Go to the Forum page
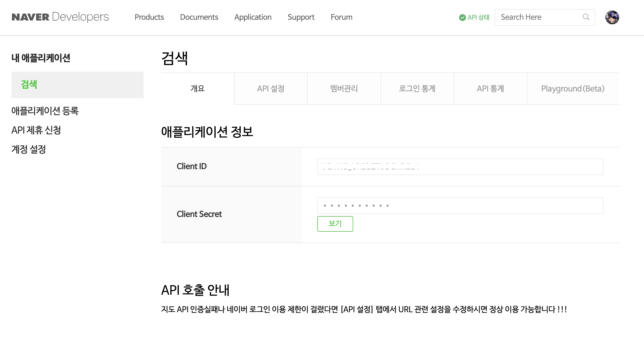 click(342, 17)
